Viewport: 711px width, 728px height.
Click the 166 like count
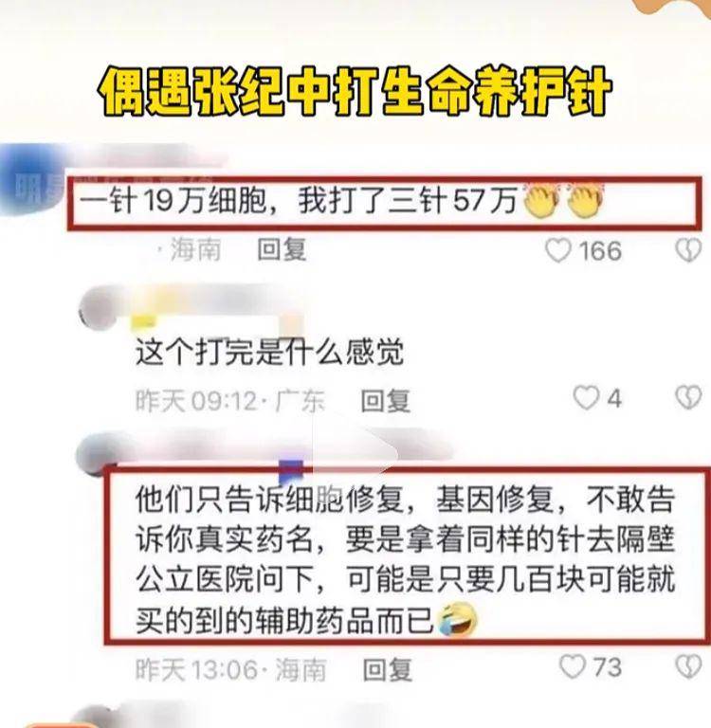tap(600, 251)
